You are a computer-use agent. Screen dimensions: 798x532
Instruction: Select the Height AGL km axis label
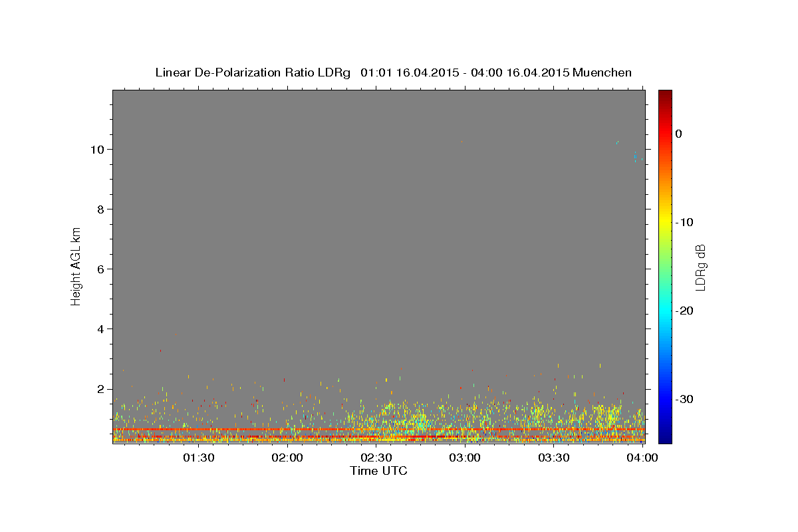76,266
